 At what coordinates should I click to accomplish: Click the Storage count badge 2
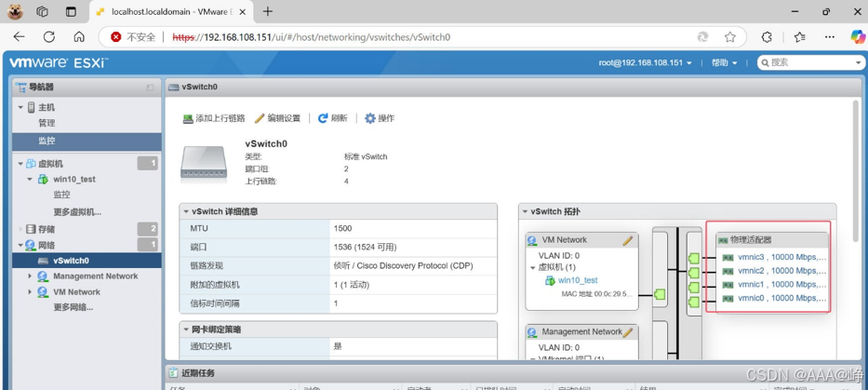[147, 229]
